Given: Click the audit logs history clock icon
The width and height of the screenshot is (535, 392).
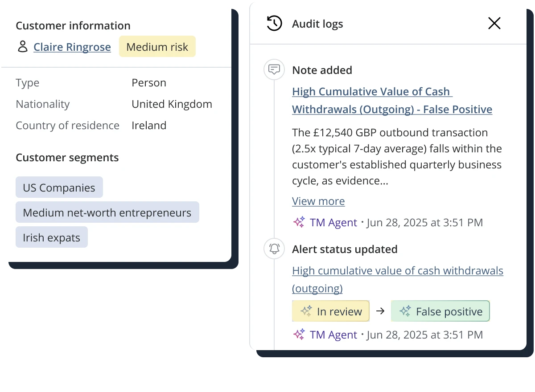Looking at the screenshot, I should coord(274,24).
